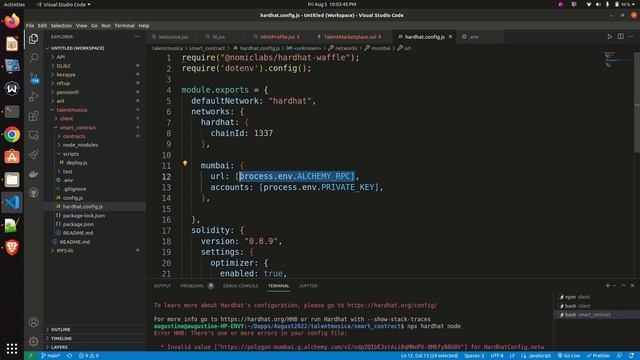Open the Extensions view

tap(34, 116)
